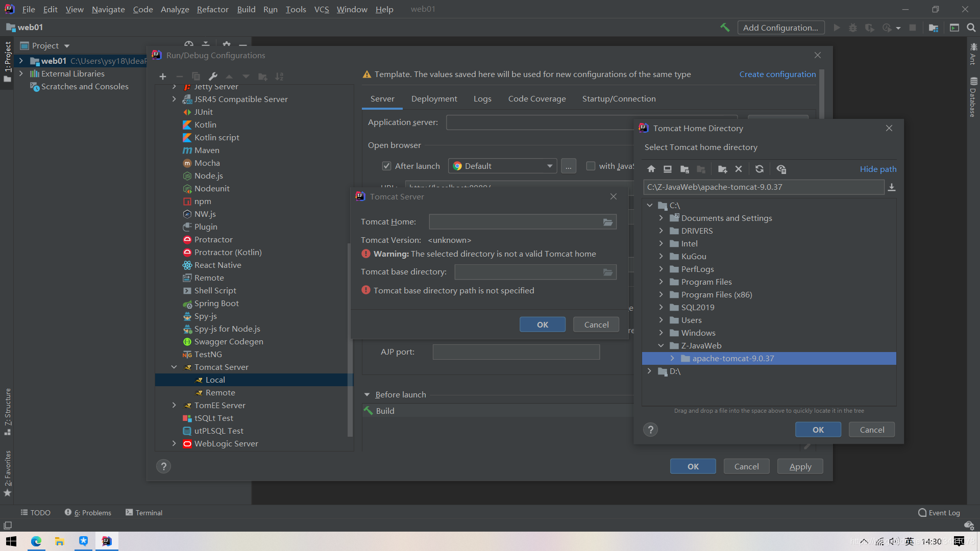Click the delete X icon in file chooser toolbar
Image resolution: width=980 pixels, height=551 pixels.
(x=739, y=169)
